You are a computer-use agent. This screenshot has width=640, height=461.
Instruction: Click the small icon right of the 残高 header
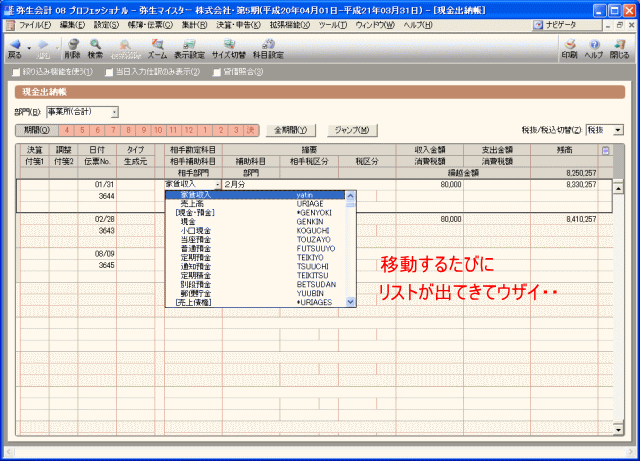[606, 151]
